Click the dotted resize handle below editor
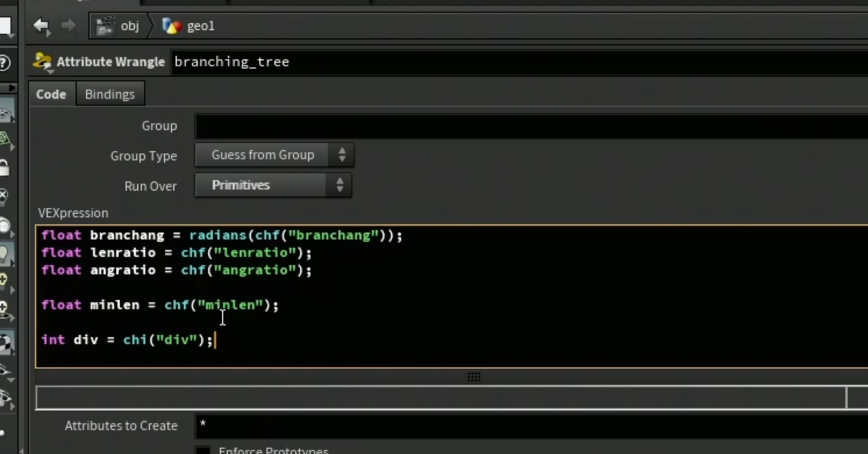Image resolution: width=868 pixels, height=454 pixels. click(x=474, y=377)
